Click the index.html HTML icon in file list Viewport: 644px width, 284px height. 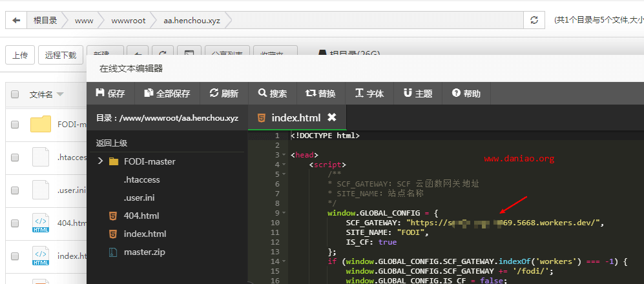41,255
